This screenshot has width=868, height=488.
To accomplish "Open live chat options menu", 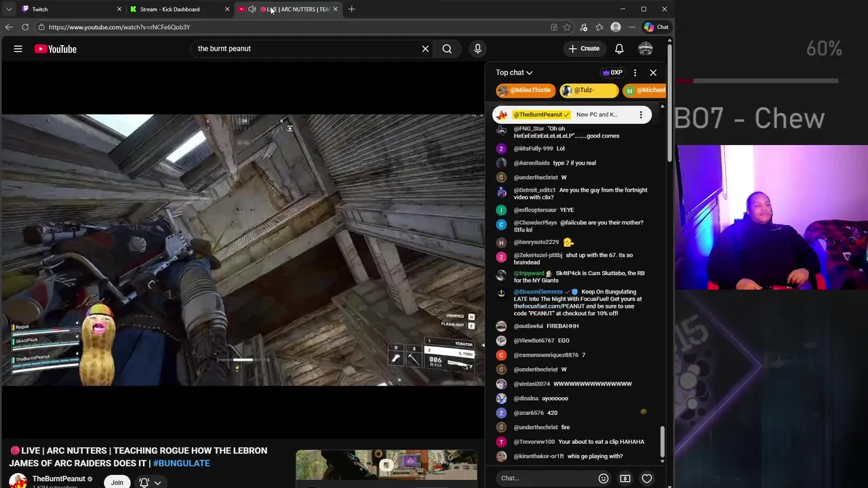I will (x=635, y=73).
